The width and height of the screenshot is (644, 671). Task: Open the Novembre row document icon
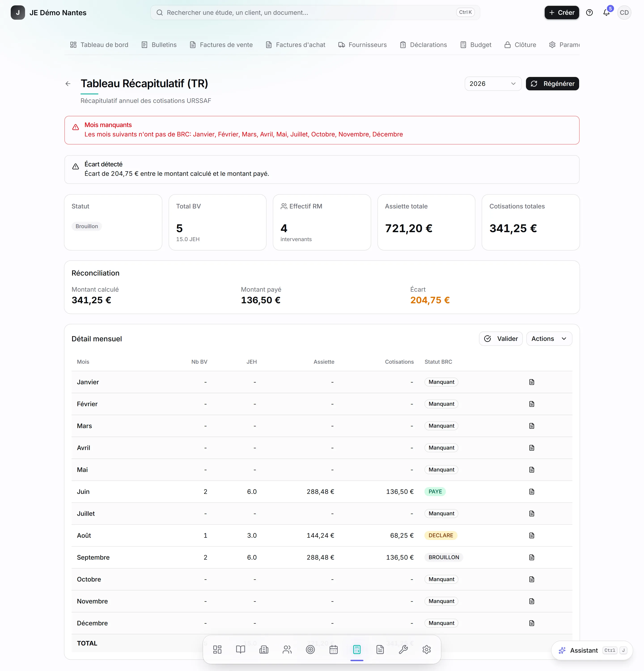(532, 601)
